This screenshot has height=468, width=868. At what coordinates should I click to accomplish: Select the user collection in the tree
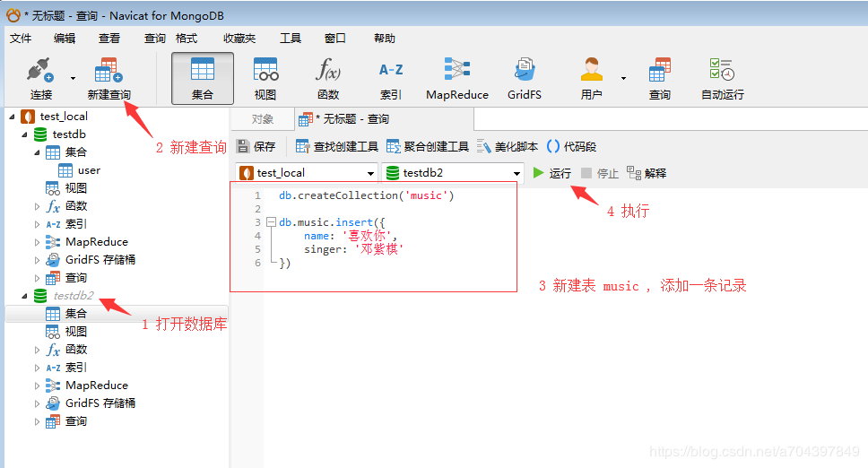click(89, 170)
